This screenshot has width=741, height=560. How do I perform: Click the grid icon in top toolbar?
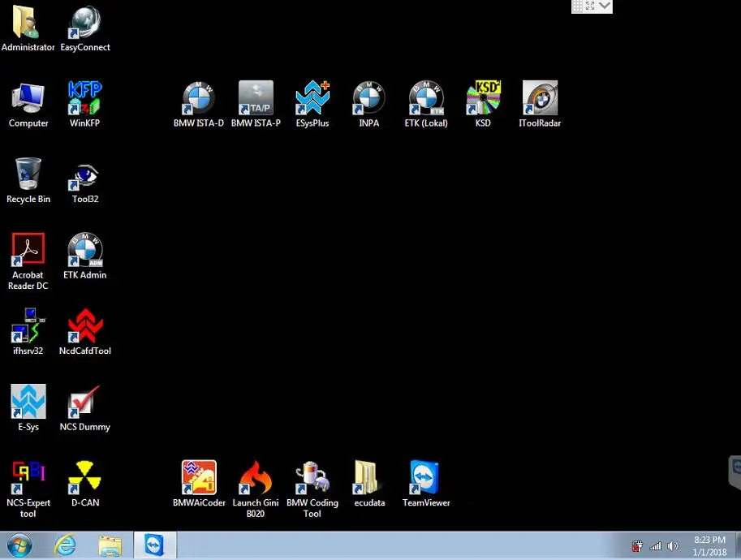point(578,6)
